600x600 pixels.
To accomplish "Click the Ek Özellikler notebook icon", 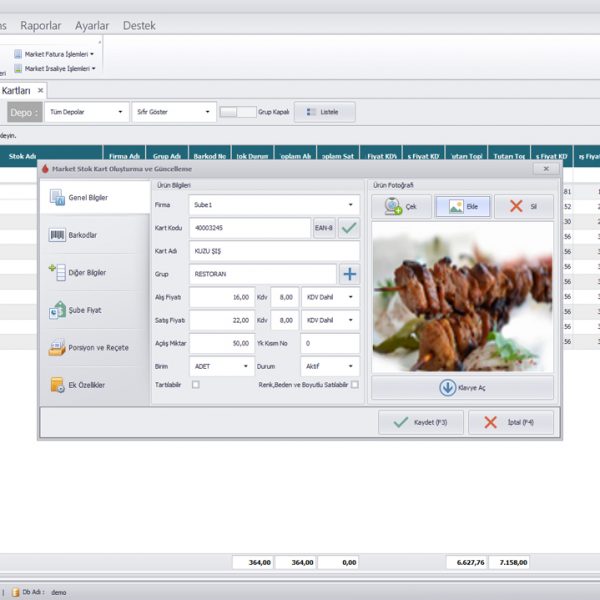I will pos(57,385).
